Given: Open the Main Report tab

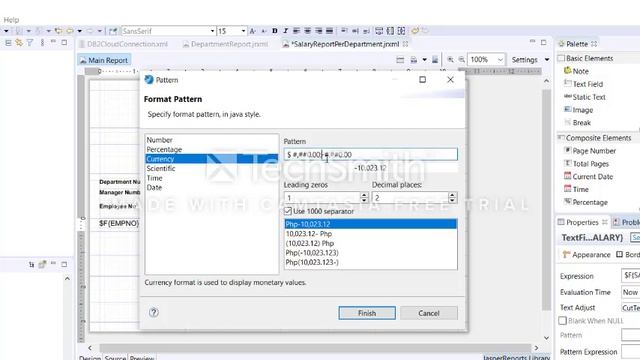Looking at the screenshot, I should [x=104, y=60].
